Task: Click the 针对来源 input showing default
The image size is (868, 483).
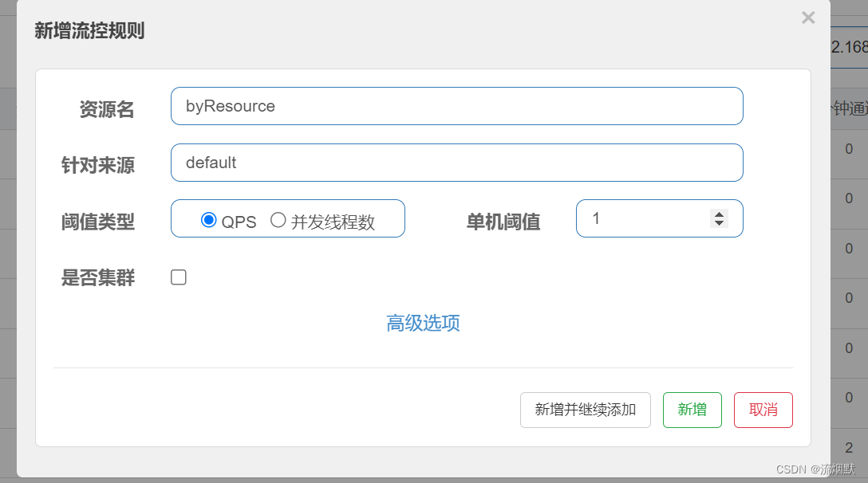Action: 456,163
